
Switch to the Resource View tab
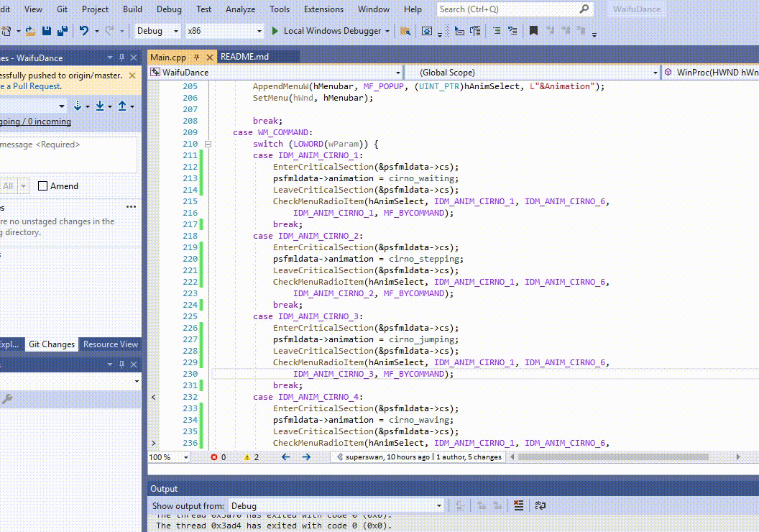point(111,344)
